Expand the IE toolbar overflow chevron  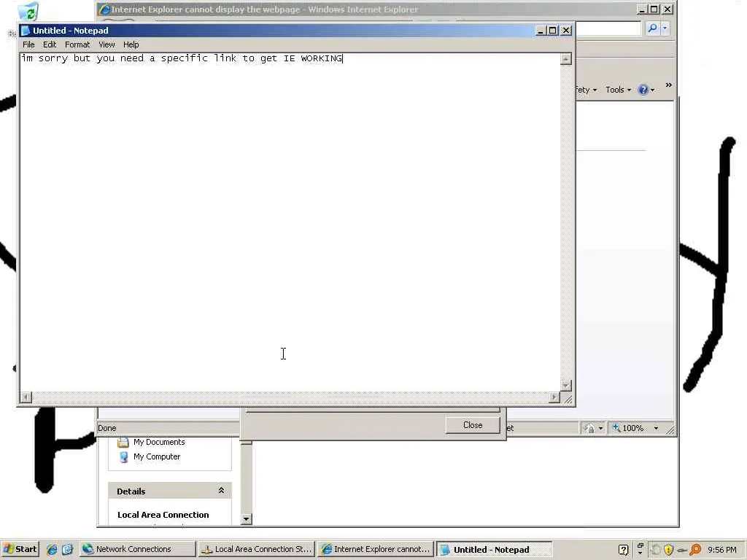pos(668,85)
